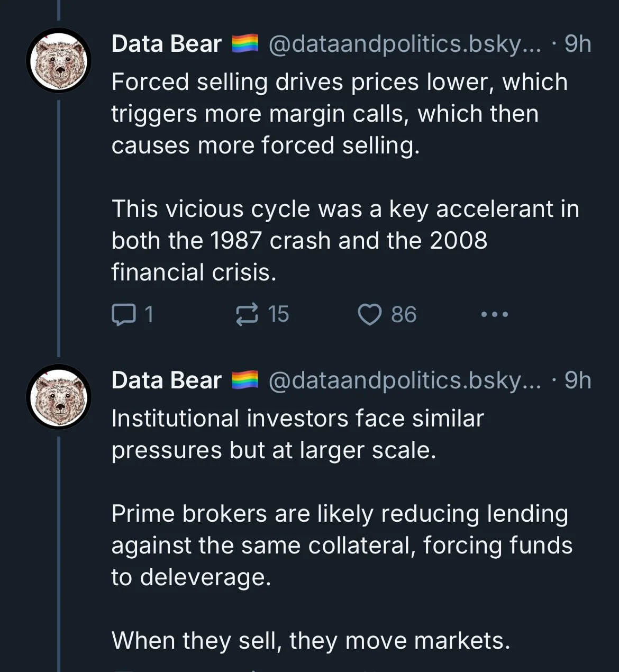
Task: Repost the post about forced selling
Action: 247,314
